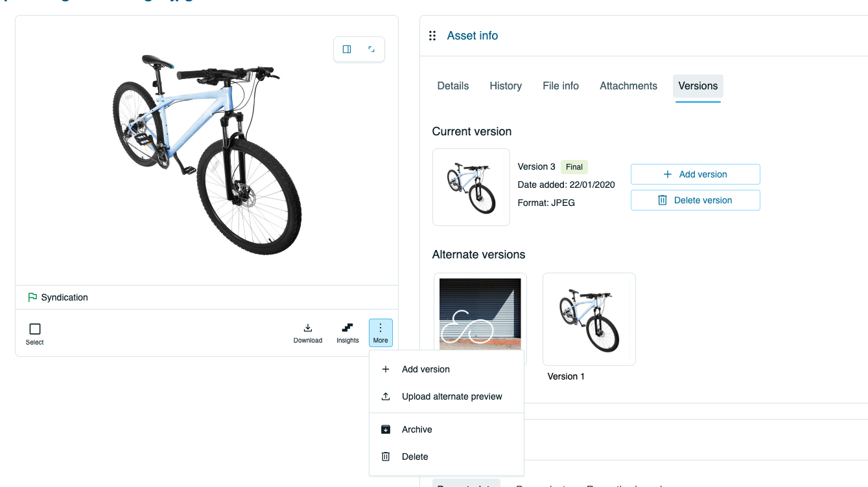
Task: Click the Asset info drag handle
Action: coord(432,36)
